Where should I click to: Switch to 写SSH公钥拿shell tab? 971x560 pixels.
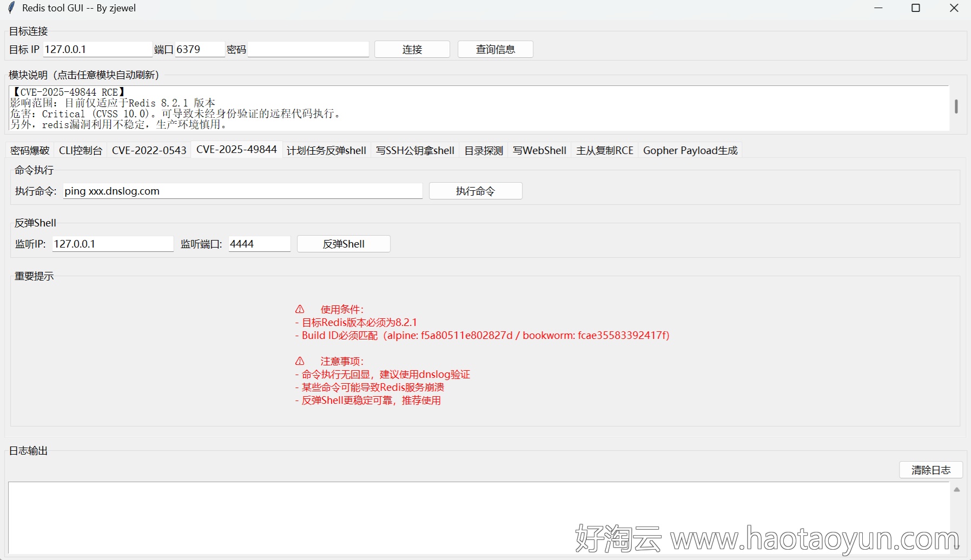click(415, 150)
